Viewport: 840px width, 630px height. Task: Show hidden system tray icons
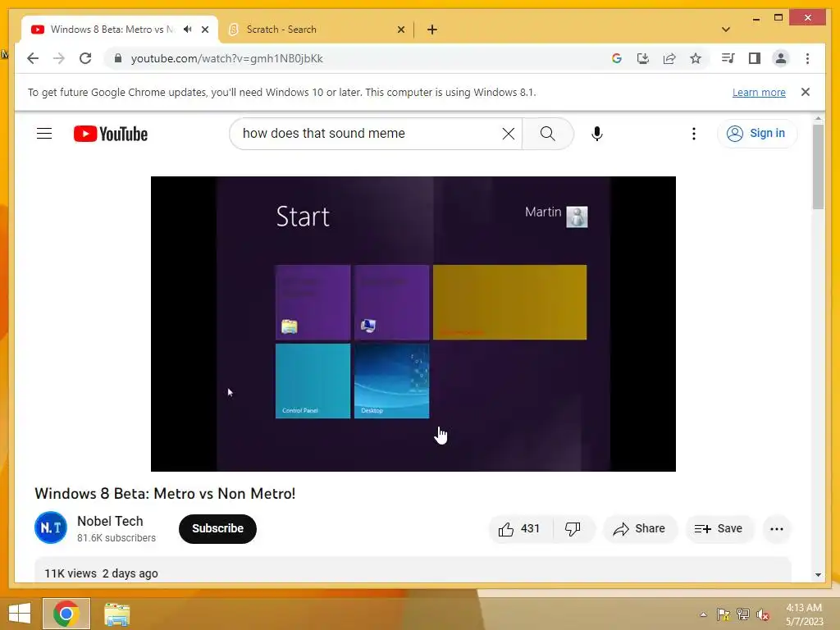(703, 614)
